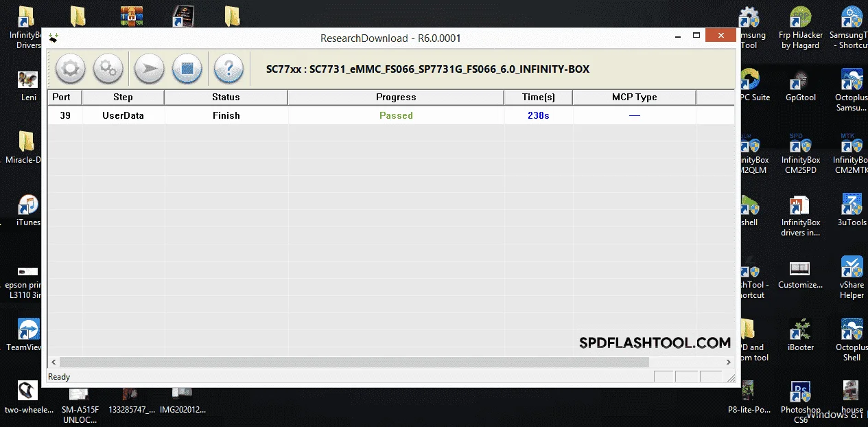This screenshot has width=868, height=427.
Task: Open the Customize desktop icon
Action: (800, 274)
